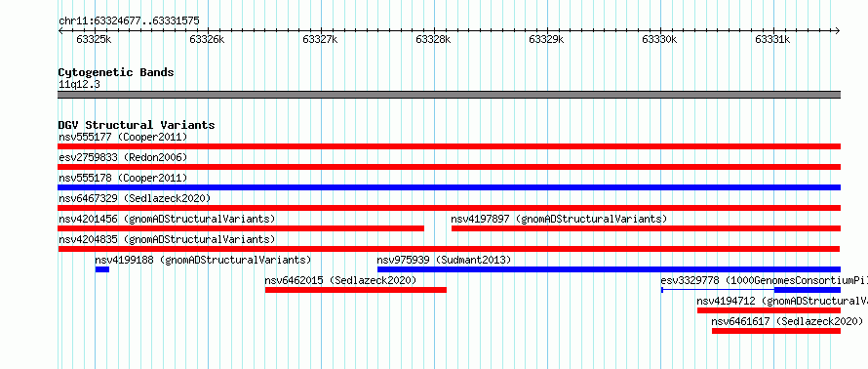Click the nsv6461617 (Sedlazeck2020) label

pos(787,321)
